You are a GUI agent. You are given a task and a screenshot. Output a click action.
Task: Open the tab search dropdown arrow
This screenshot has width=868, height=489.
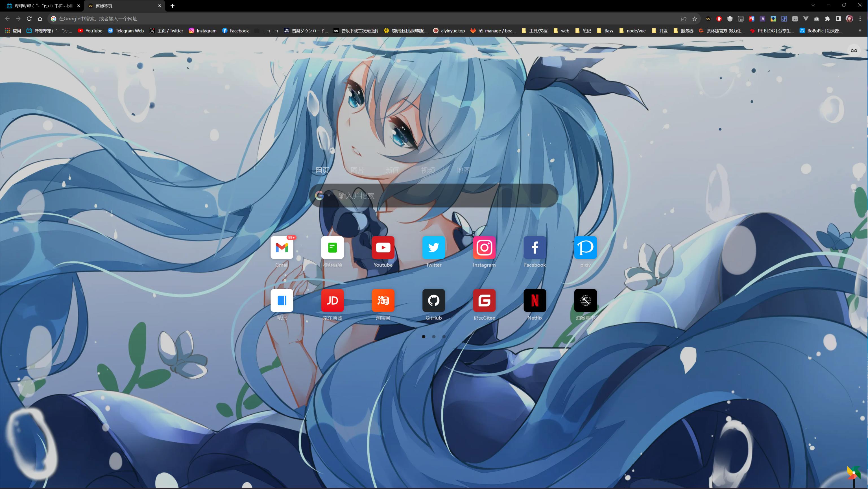[813, 5]
